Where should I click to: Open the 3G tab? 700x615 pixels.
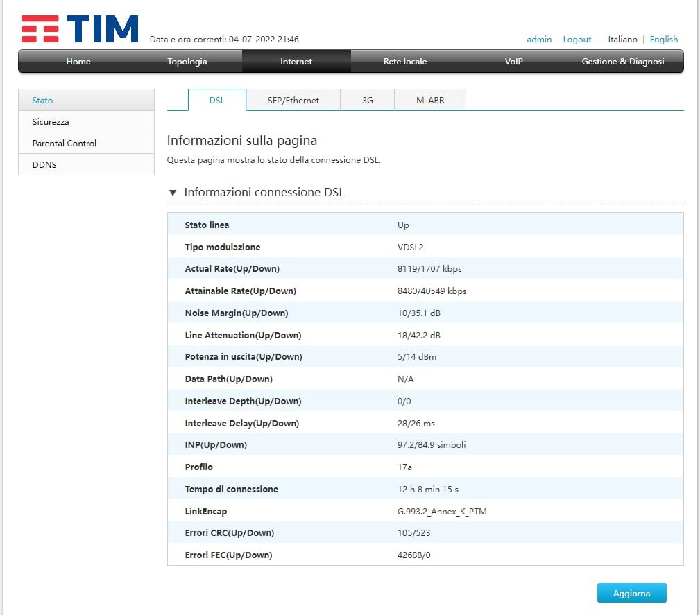368,100
